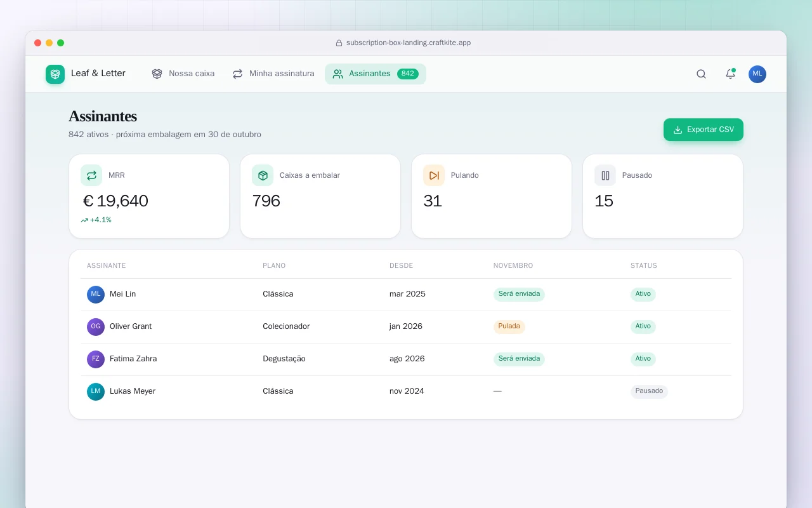Viewport: 812px width, 508px height.
Task: Select the name Oliver Grant
Action: [x=131, y=326]
